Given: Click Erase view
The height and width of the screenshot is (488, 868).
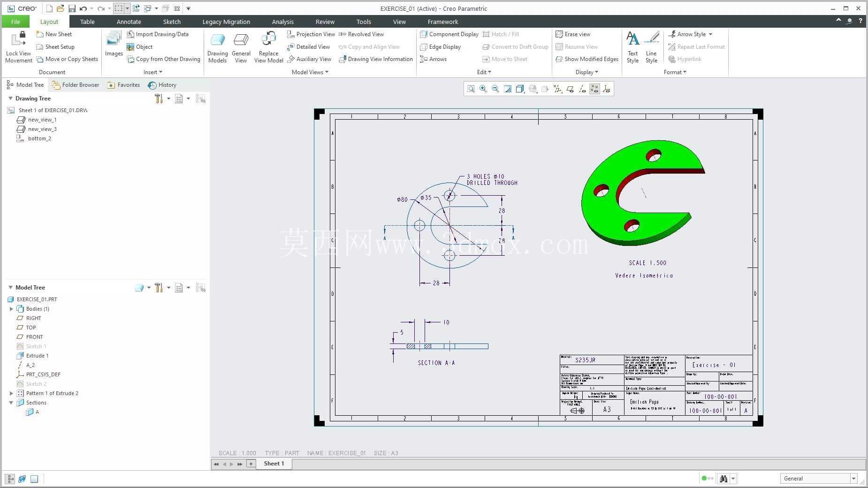Looking at the screenshot, I should click(573, 34).
